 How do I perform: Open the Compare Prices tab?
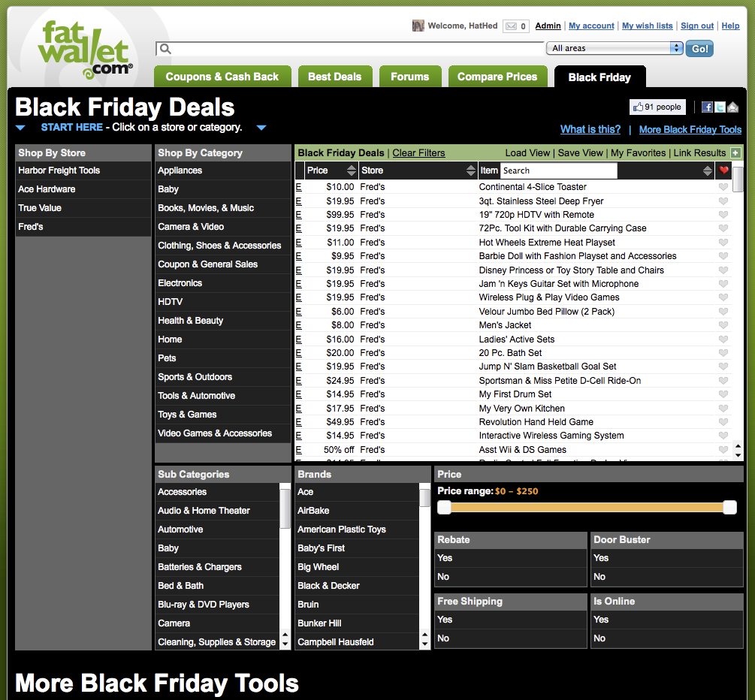(497, 77)
